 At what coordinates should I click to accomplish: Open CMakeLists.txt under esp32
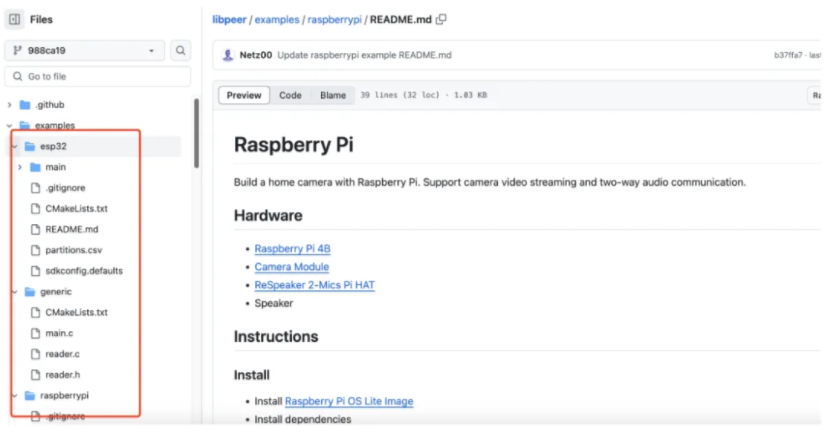[x=76, y=209]
